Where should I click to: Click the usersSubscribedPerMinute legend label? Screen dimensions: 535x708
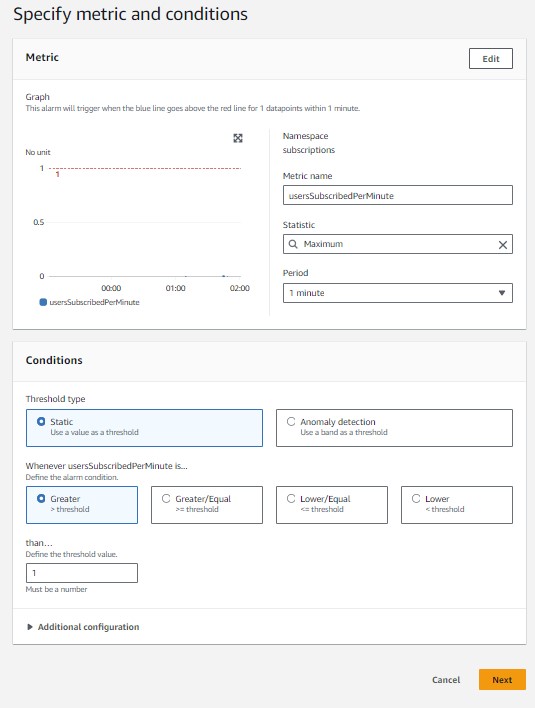tap(94, 302)
